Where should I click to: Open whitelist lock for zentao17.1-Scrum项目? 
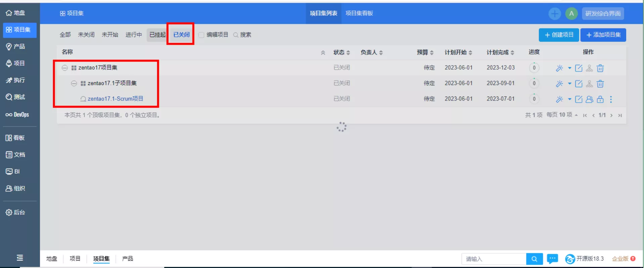(x=600, y=99)
